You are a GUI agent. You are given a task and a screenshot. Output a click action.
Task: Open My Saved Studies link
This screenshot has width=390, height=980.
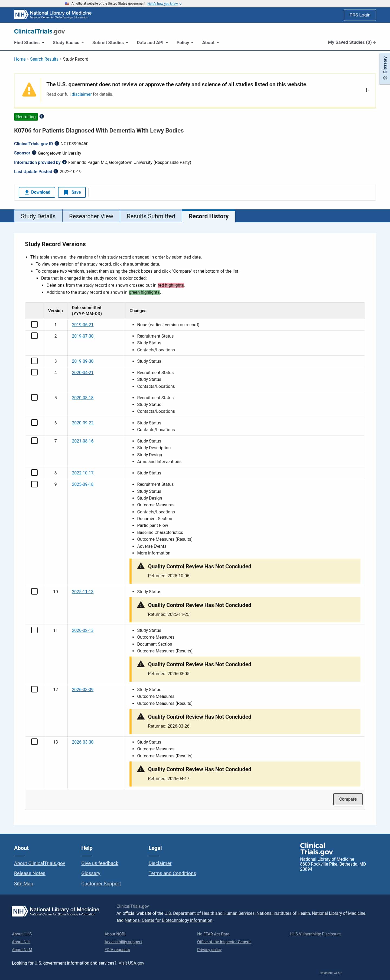(x=352, y=42)
